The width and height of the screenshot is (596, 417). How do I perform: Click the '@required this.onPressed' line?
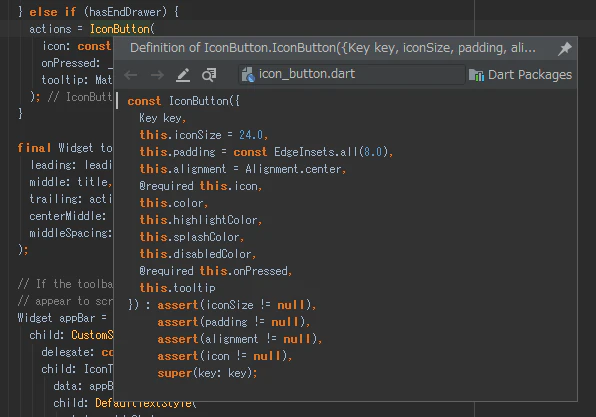click(216, 271)
